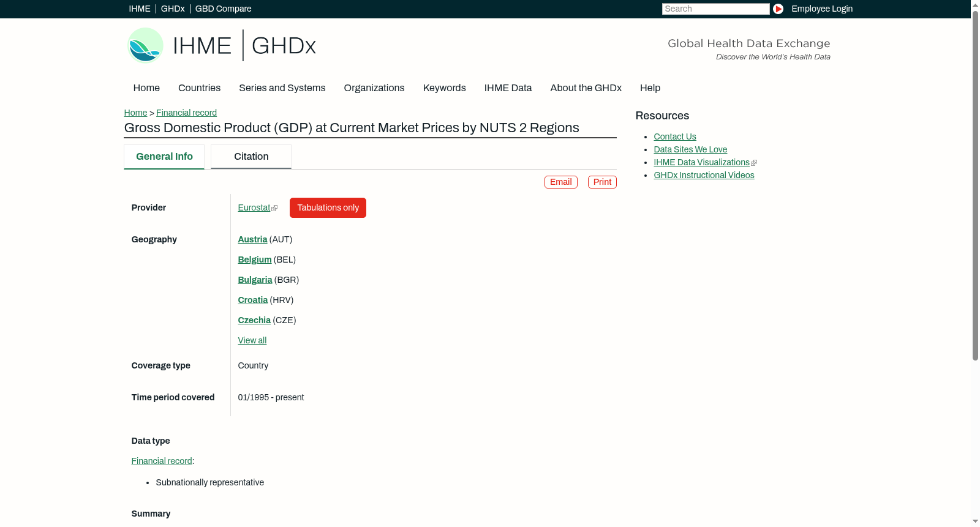Click the page vertical scrollbar thumb
Screen dimensions: 980x527
975,185
